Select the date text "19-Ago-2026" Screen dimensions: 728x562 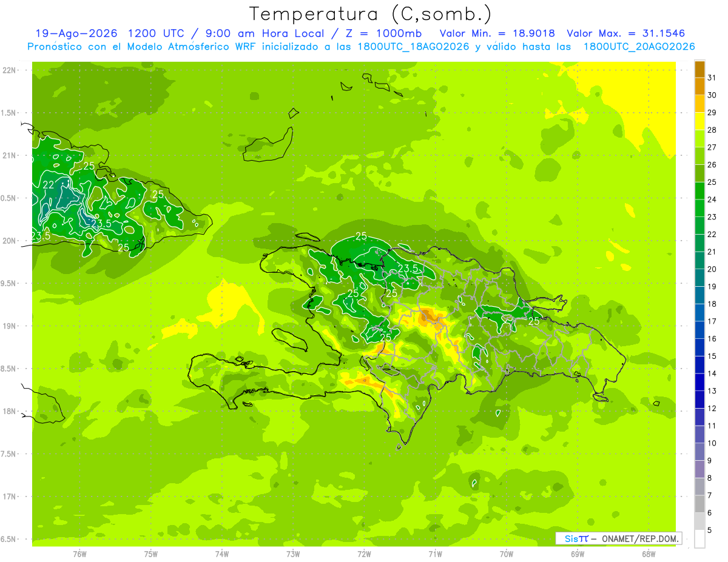pos(76,33)
